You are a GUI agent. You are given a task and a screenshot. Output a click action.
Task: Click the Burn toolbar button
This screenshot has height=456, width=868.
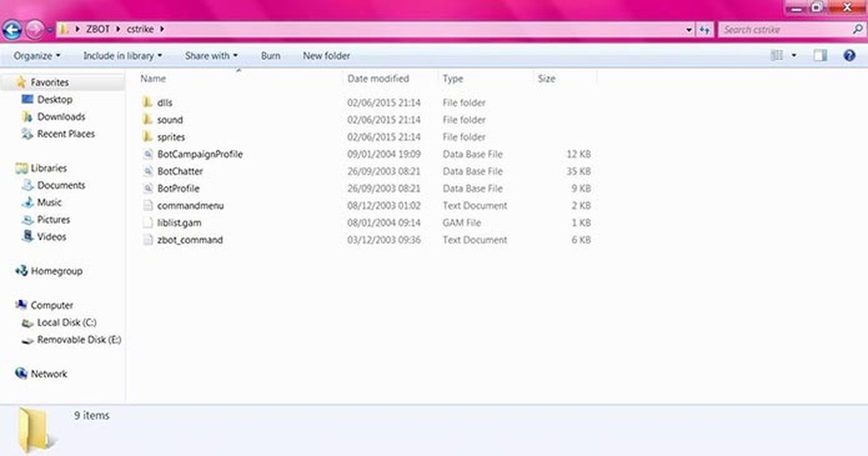click(271, 56)
